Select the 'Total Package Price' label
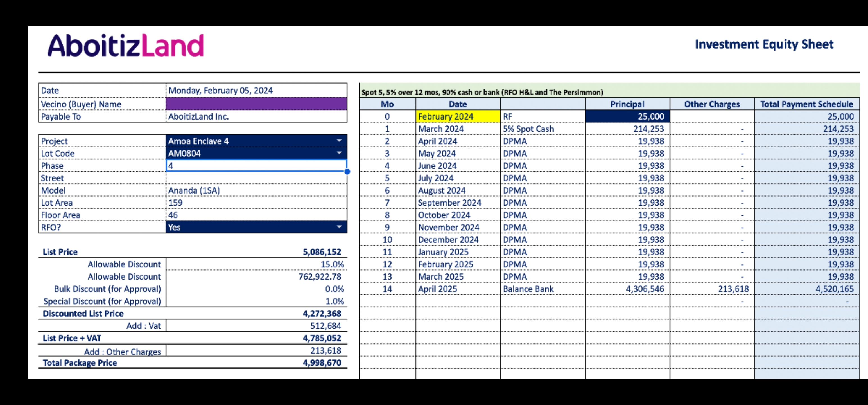868x405 pixels. click(x=80, y=363)
